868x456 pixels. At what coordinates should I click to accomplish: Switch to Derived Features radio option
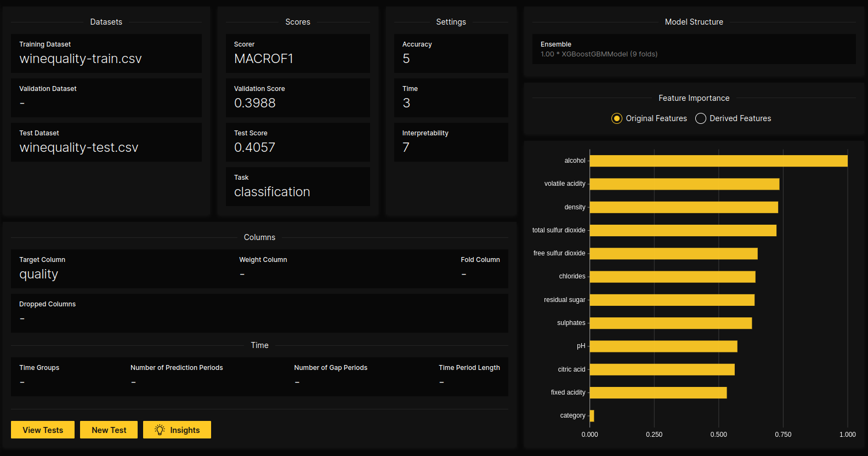click(x=701, y=118)
